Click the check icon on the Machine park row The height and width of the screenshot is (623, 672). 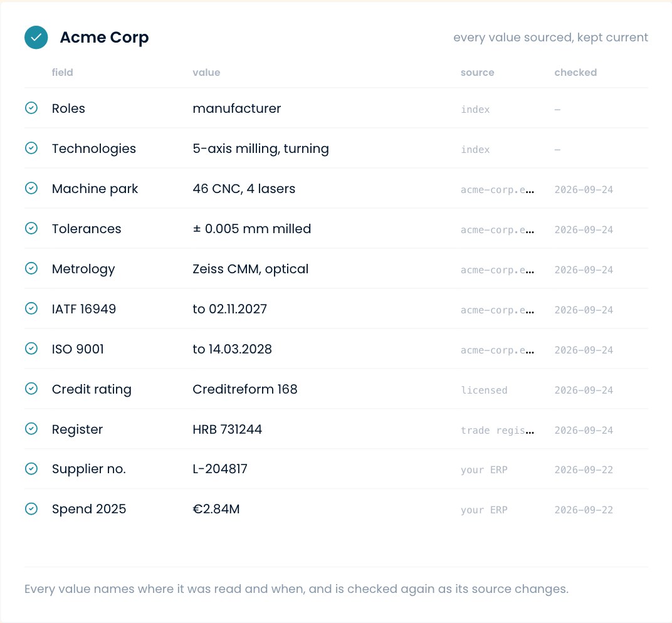(x=31, y=188)
